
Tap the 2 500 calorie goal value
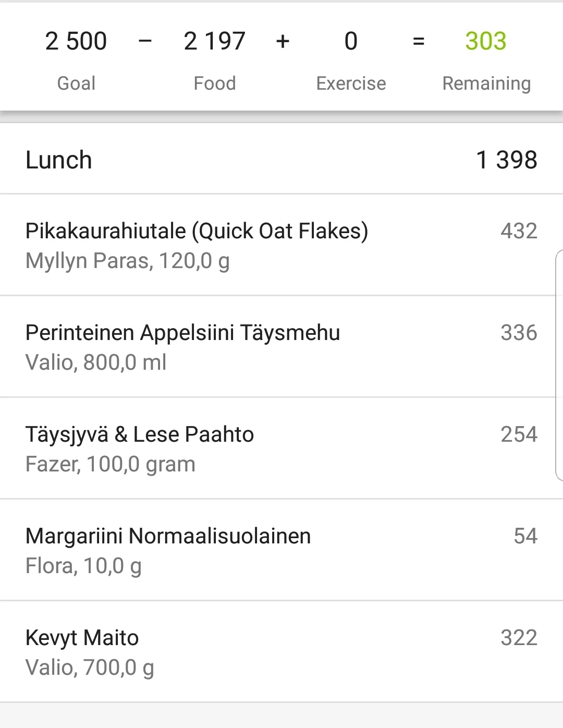(76, 41)
